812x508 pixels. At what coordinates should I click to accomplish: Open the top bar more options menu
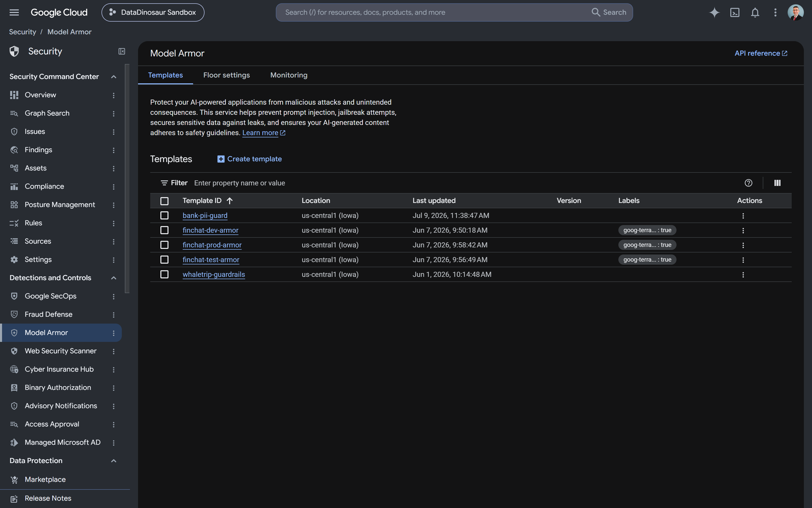[x=775, y=12]
